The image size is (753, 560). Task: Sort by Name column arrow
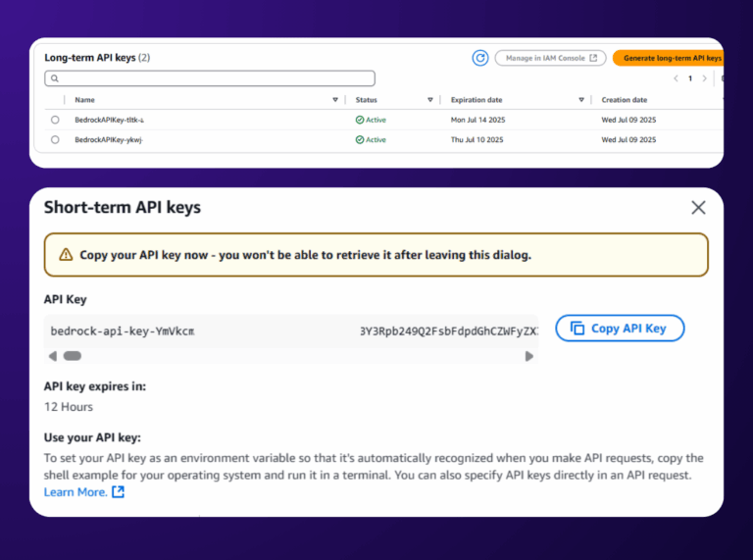point(335,100)
